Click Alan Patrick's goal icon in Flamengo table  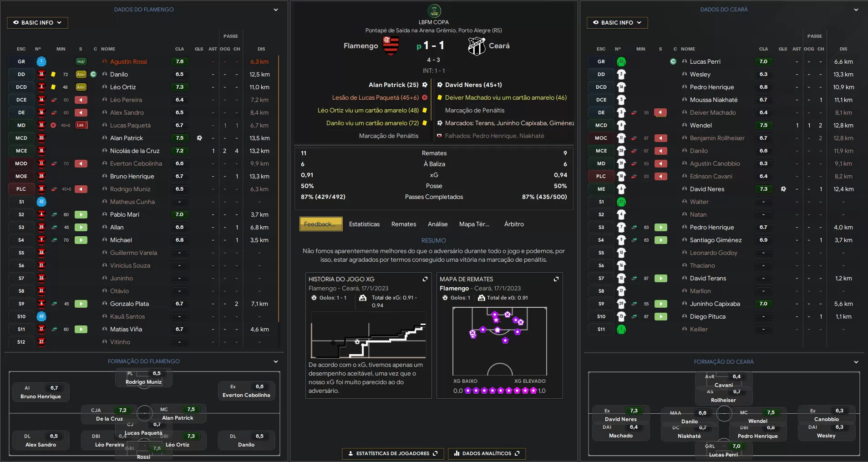click(199, 138)
